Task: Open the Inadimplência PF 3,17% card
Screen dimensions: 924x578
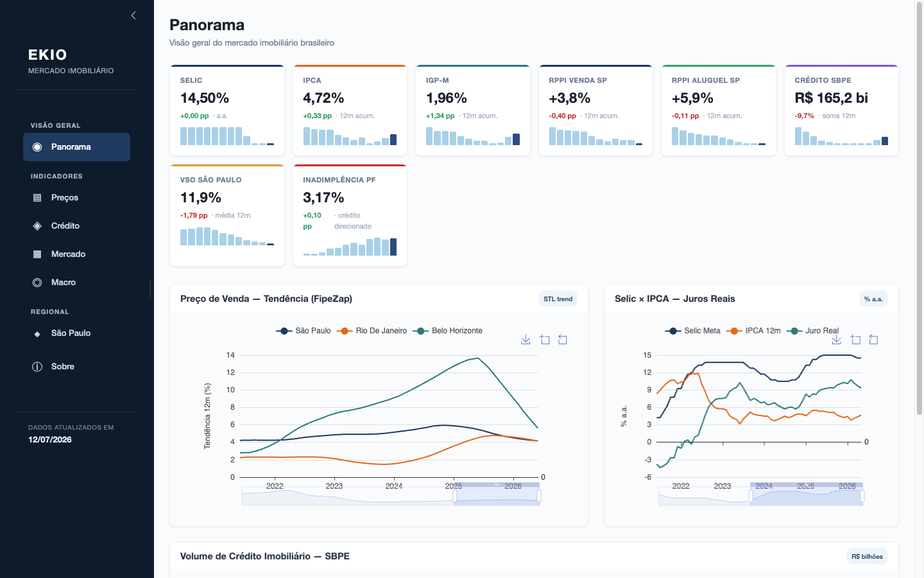Action: tap(350, 215)
